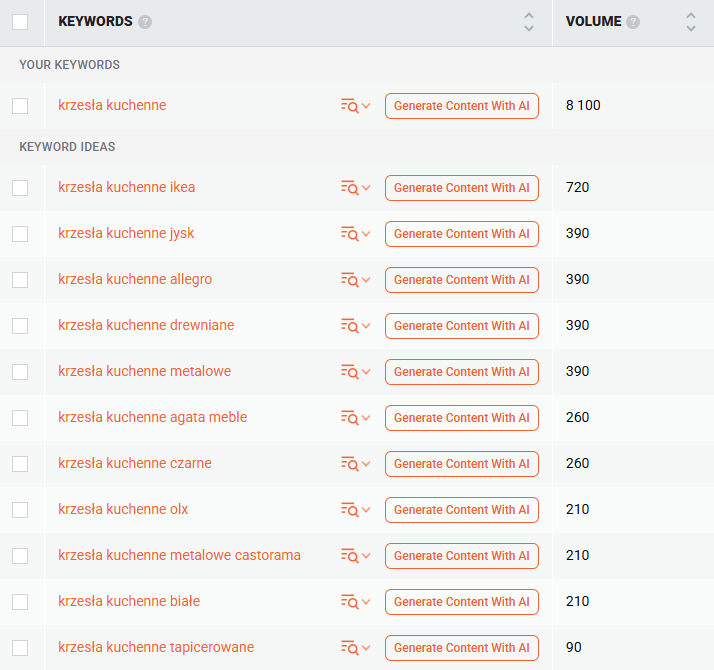The height and width of the screenshot is (670, 714).
Task: Check the box for krzesła kuchenne ikea
Action: [x=20, y=188]
